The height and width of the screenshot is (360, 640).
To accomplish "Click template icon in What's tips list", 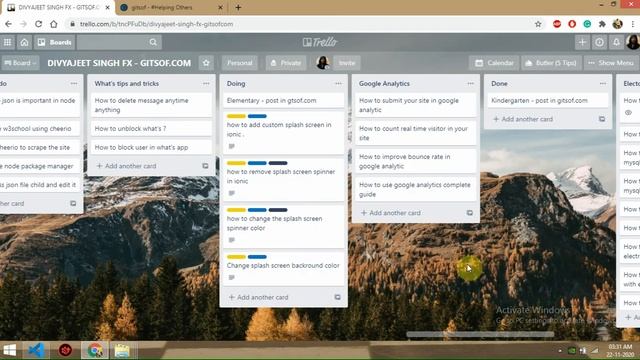I will click(x=205, y=166).
